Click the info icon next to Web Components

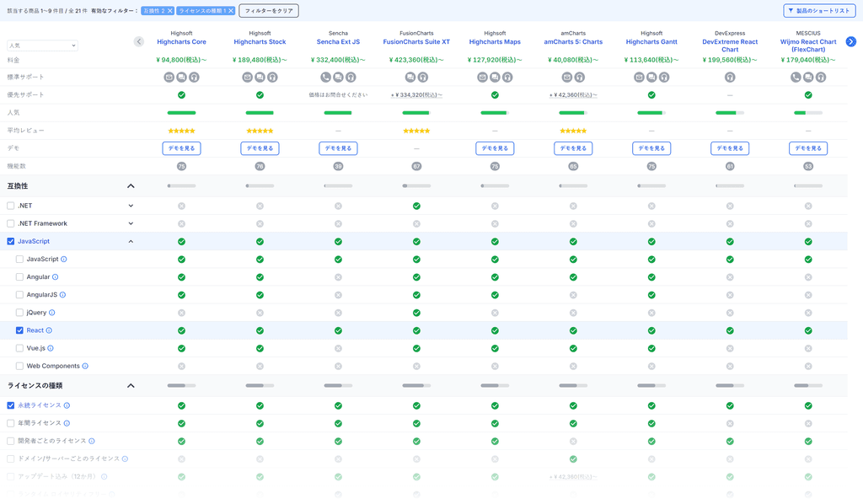coord(85,366)
